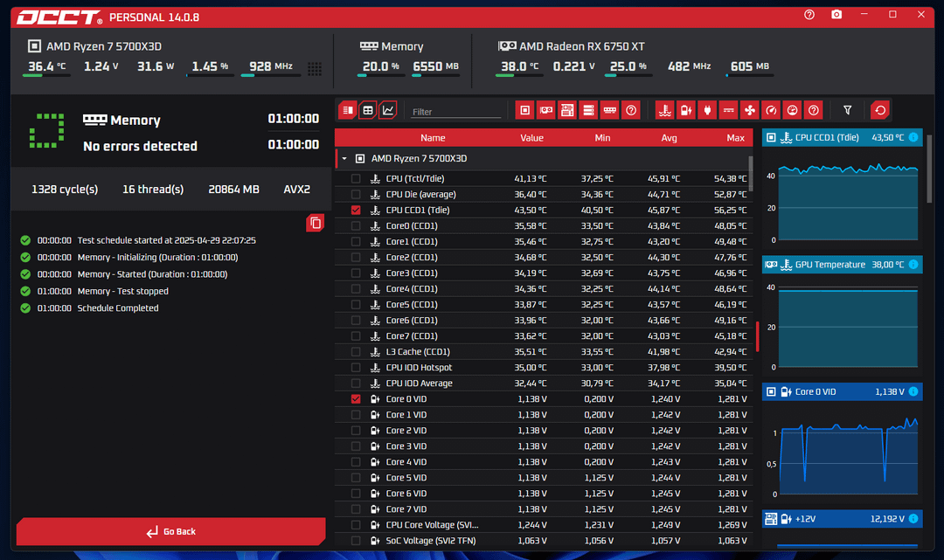Open info for CPU CCD1 graph
Screen dimensions: 944x560
click(x=913, y=137)
